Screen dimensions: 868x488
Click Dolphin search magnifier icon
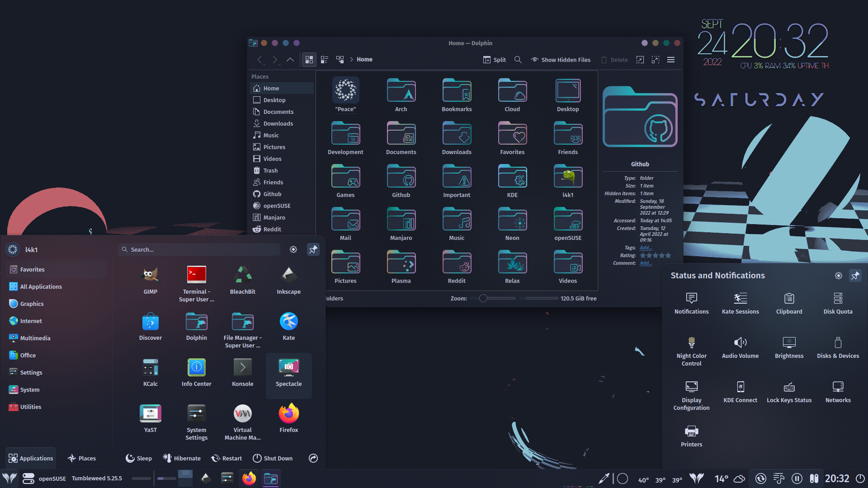[x=518, y=60]
